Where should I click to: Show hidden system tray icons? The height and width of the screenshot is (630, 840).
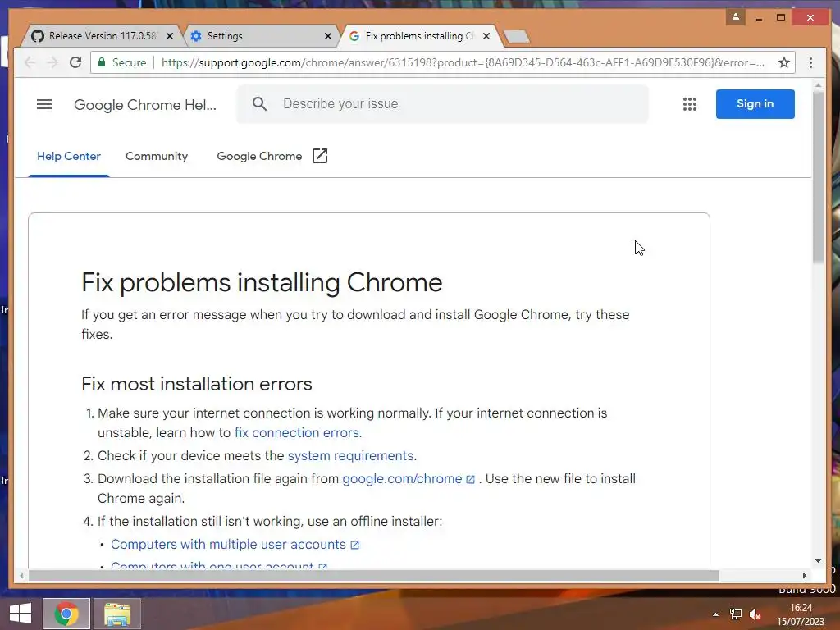715,614
